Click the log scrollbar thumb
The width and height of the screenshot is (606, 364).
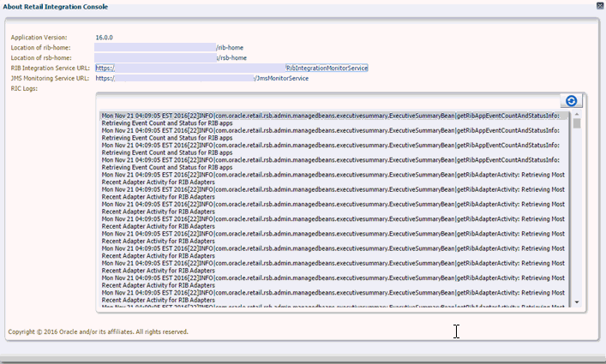click(x=577, y=123)
